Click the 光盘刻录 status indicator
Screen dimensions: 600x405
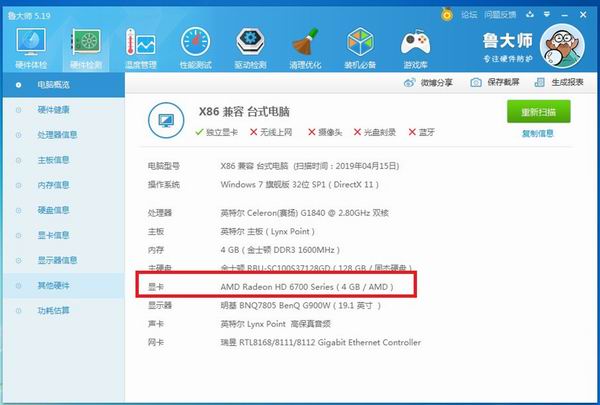tap(375, 132)
